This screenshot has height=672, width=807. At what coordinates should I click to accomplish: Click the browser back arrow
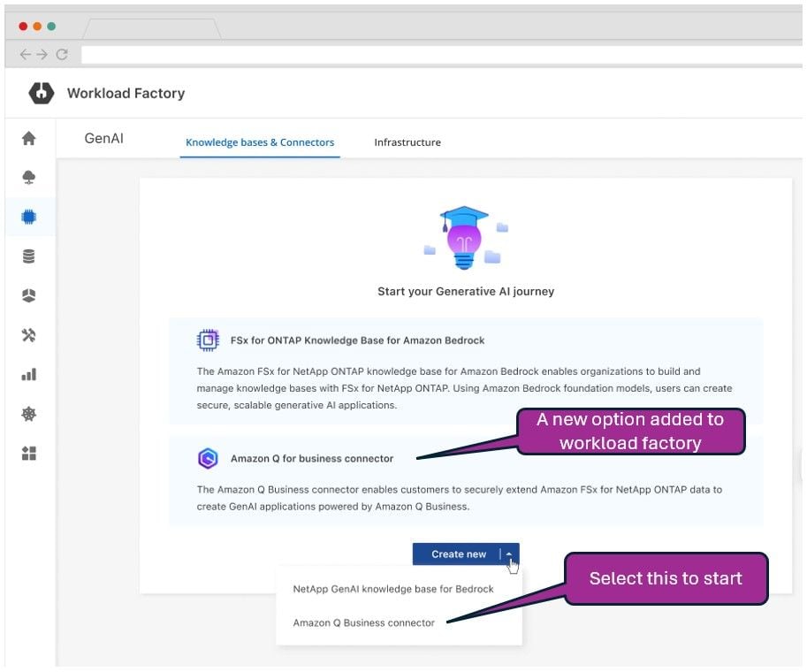[26, 55]
